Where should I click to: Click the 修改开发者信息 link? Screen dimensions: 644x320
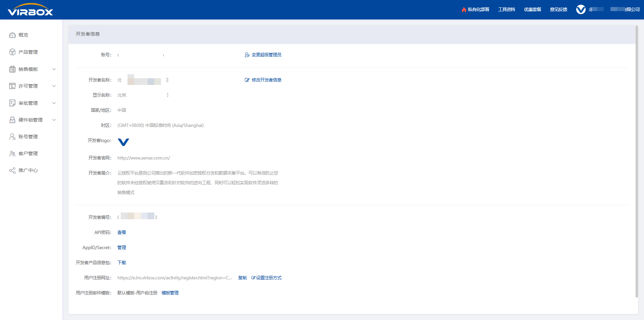point(266,80)
